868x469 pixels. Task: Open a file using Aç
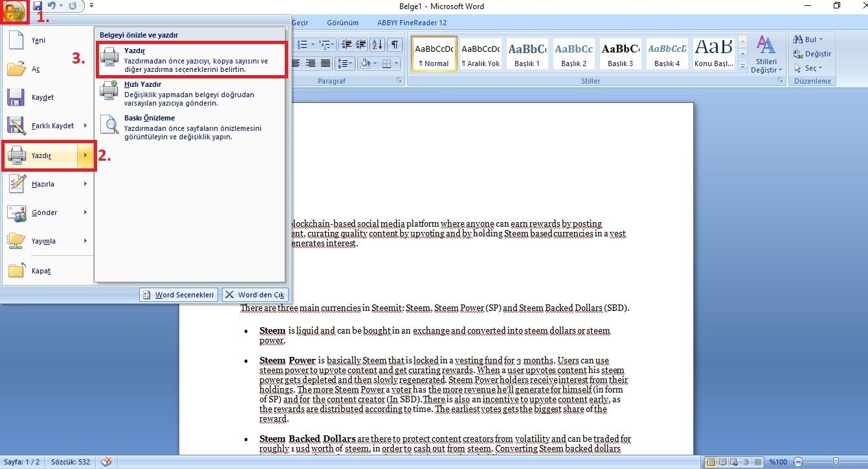click(x=48, y=69)
